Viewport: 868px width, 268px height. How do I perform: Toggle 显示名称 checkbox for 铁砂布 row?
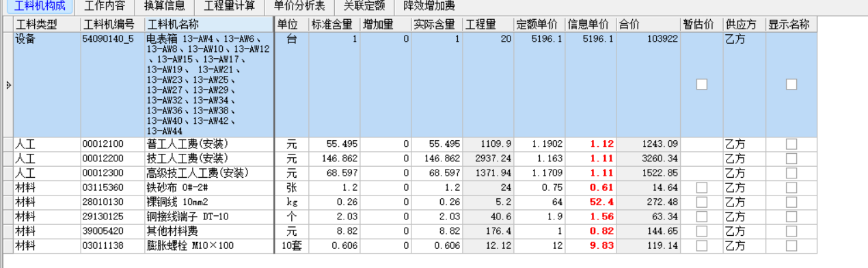point(791,187)
